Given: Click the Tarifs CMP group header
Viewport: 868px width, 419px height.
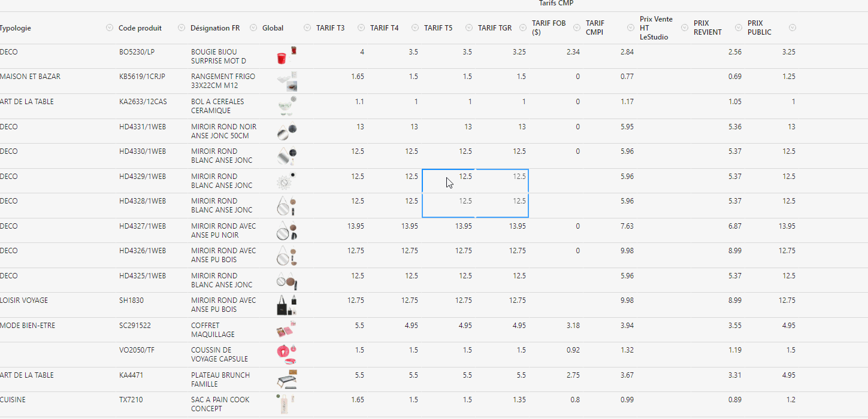Looking at the screenshot, I should click(555, 4).
